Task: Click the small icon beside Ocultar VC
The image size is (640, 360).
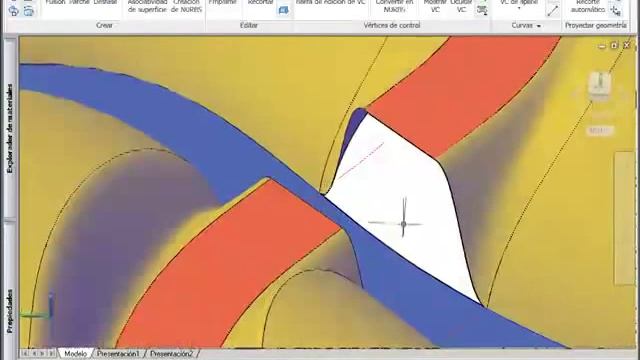Action: tap(482, 10)
